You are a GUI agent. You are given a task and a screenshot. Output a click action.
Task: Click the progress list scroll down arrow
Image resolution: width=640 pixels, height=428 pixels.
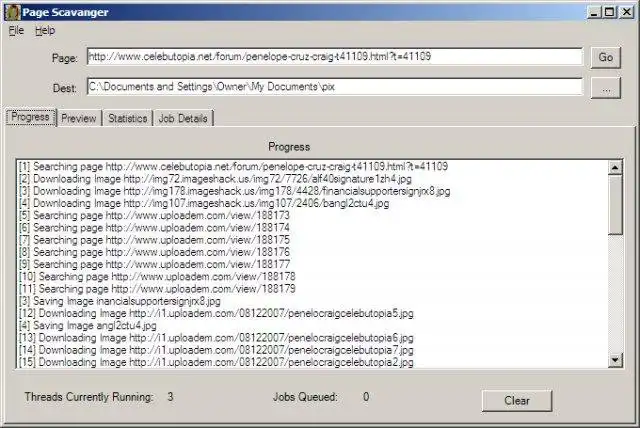pyautogui.click(x=615, y=360)
